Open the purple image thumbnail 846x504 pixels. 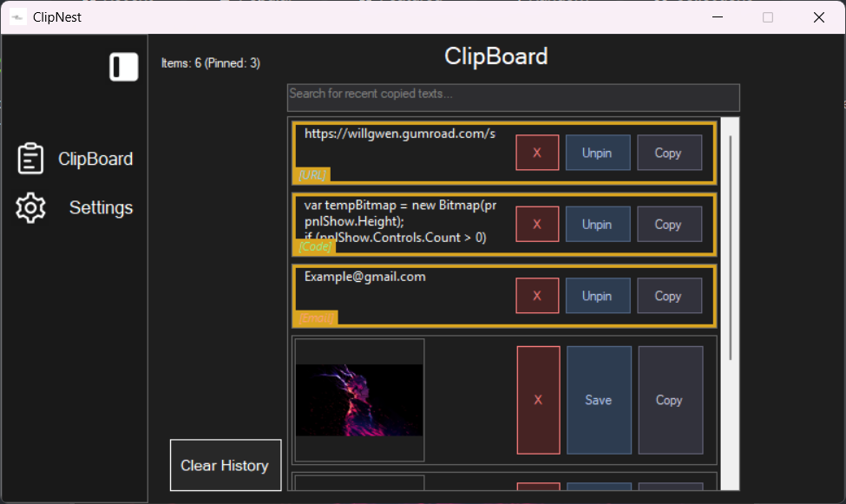click(x=358, y=399)
